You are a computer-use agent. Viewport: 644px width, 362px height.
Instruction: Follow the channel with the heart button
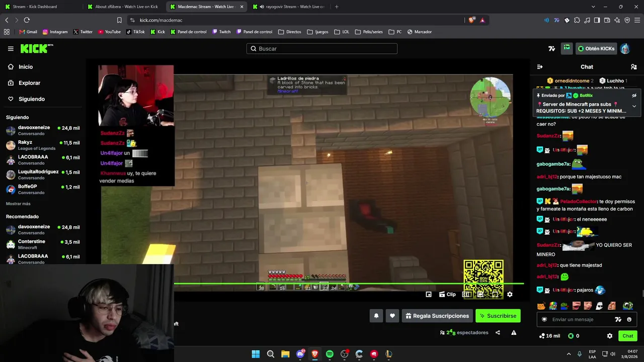point(392,316)
